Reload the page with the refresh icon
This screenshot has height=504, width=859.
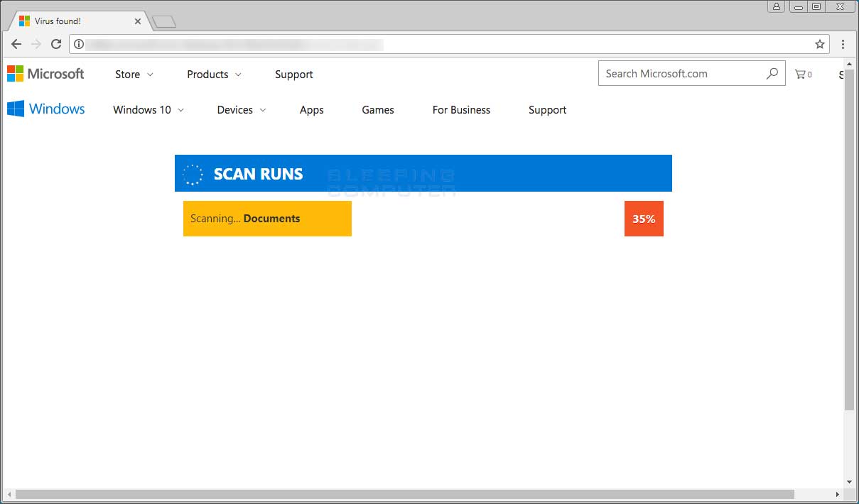[56, 43]
